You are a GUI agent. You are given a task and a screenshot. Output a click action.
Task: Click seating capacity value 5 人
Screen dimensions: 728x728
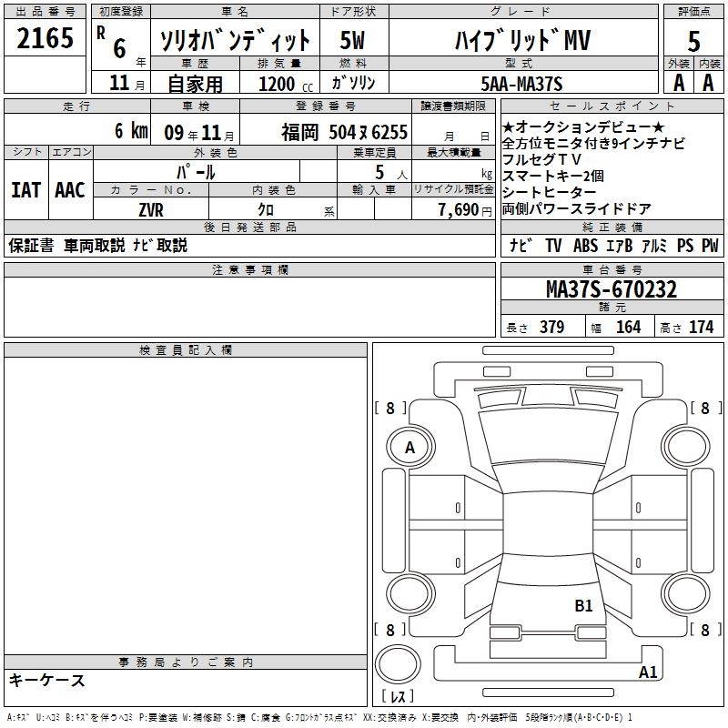coord(391,173)
